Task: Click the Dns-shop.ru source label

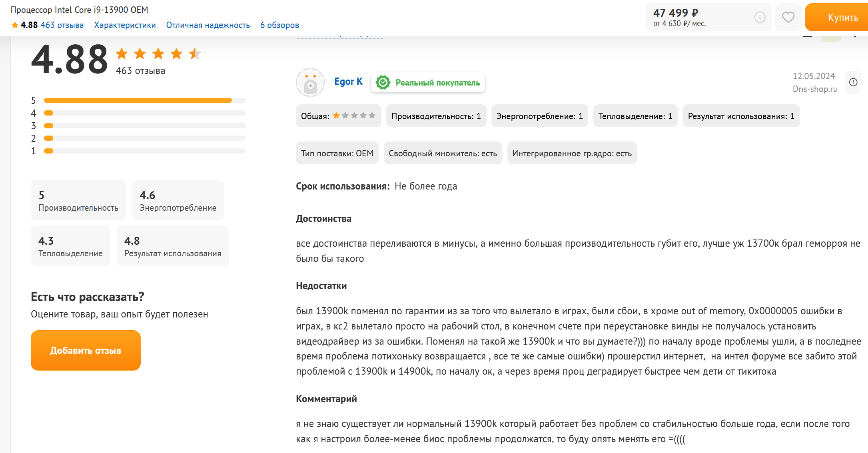Action: [815, 89]
